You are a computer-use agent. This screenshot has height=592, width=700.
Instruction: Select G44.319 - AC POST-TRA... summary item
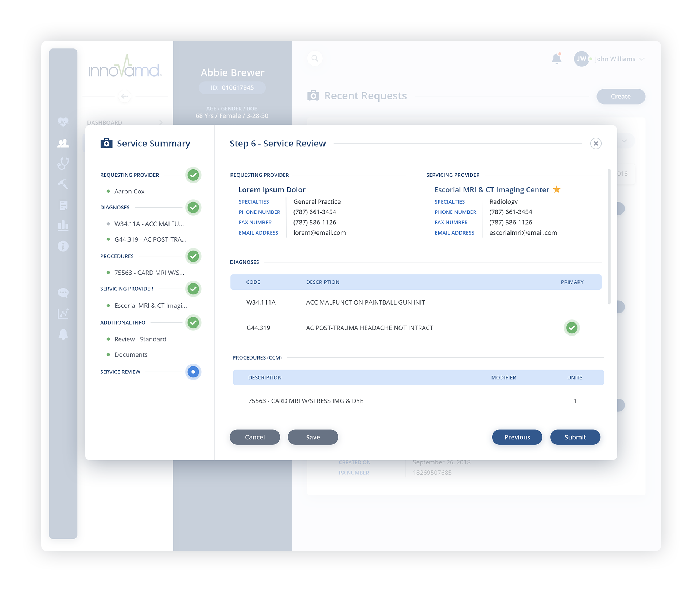tap(150, 239)
